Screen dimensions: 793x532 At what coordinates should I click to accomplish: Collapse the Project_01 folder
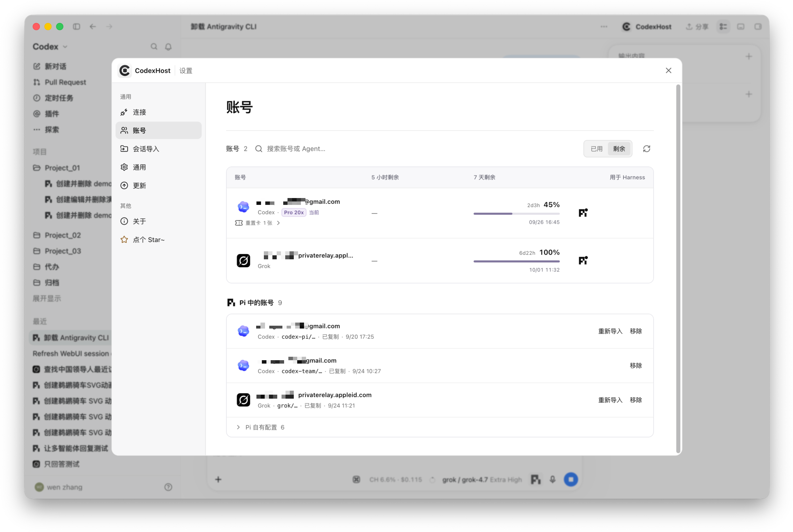(x=56, y=168)
